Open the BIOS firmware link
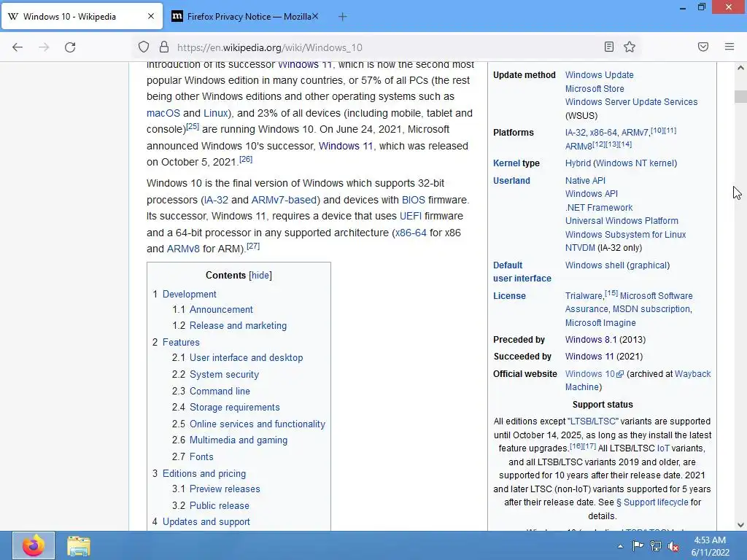 tap(413, 200)
